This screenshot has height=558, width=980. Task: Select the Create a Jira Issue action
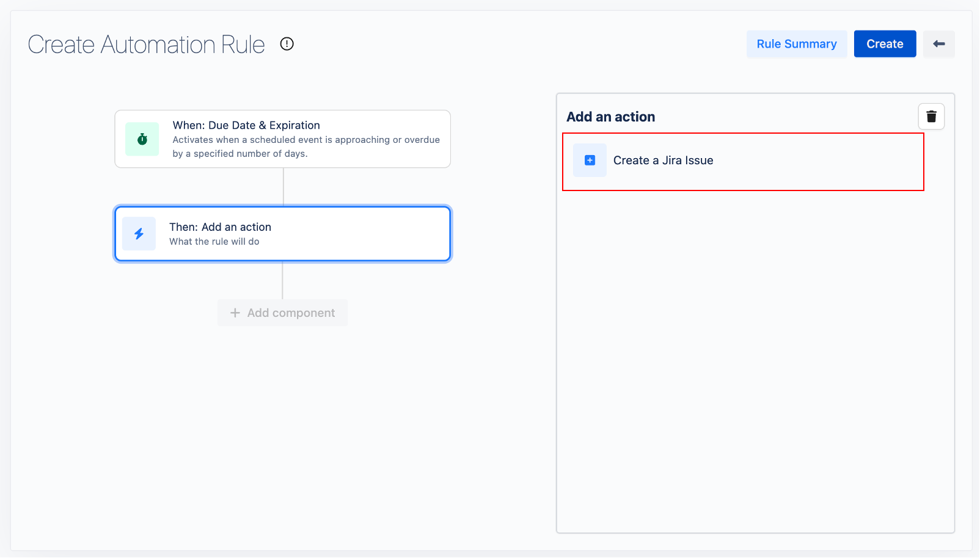tap(742, 162)
